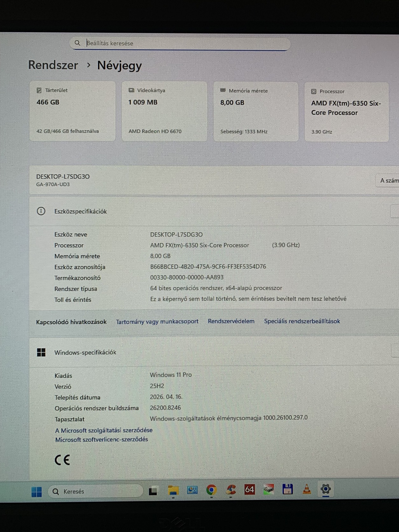Click the Keresés taskbar search box

pos(95,491)
